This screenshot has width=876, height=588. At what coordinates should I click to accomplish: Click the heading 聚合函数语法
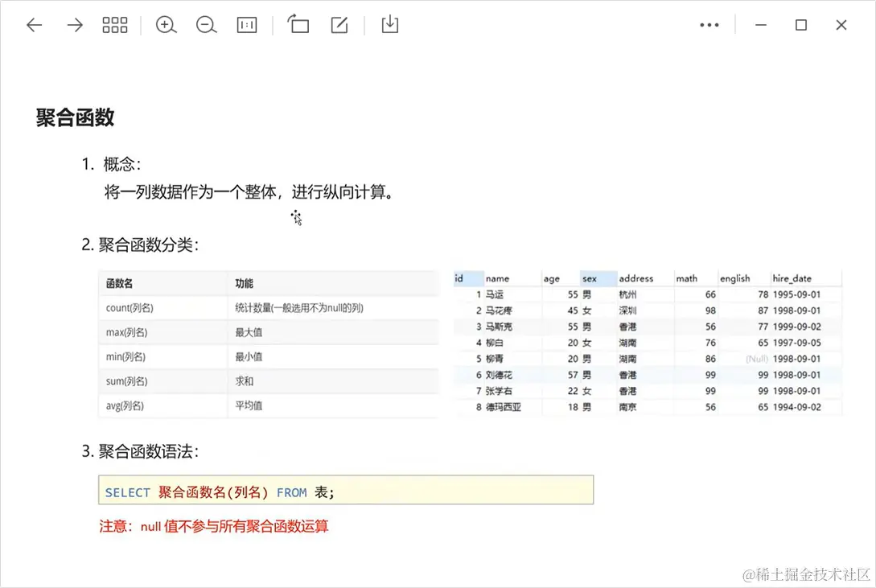pos(146,451)
